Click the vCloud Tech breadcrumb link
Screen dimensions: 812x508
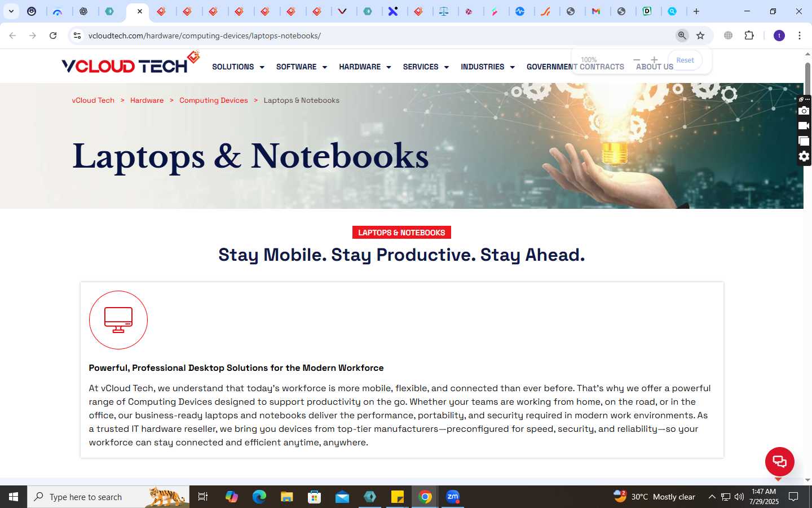(93, 100)
